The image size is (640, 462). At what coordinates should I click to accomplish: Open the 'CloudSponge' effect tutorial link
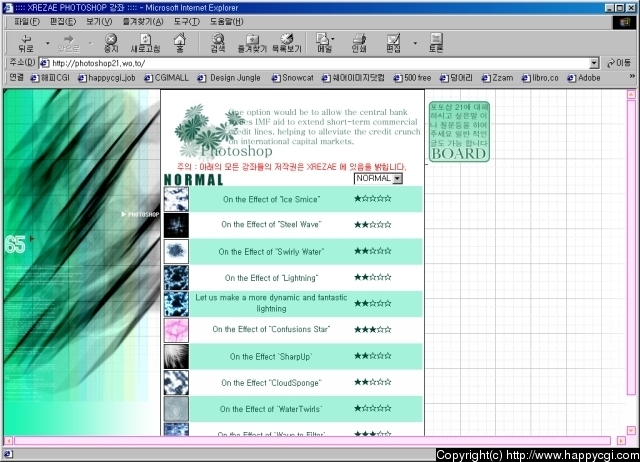tap(271, 383)
